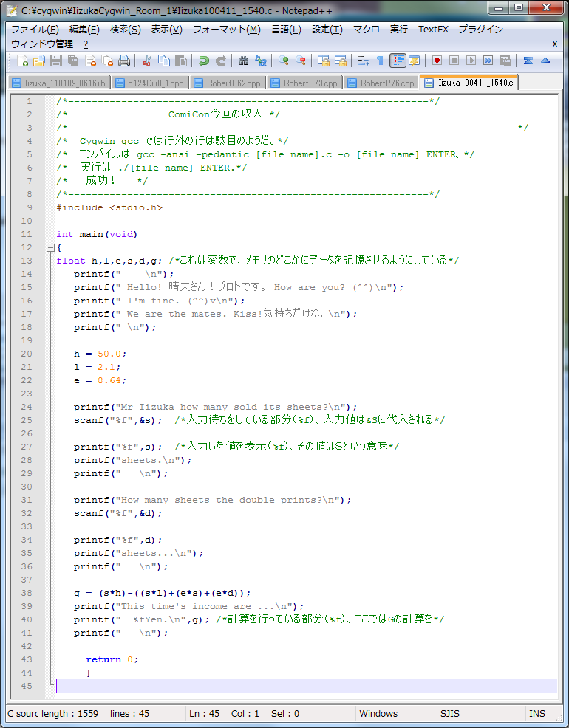This screenshot has width=569, height=728.
Task: Click Run macro multiple times icon
Action: 488,61
